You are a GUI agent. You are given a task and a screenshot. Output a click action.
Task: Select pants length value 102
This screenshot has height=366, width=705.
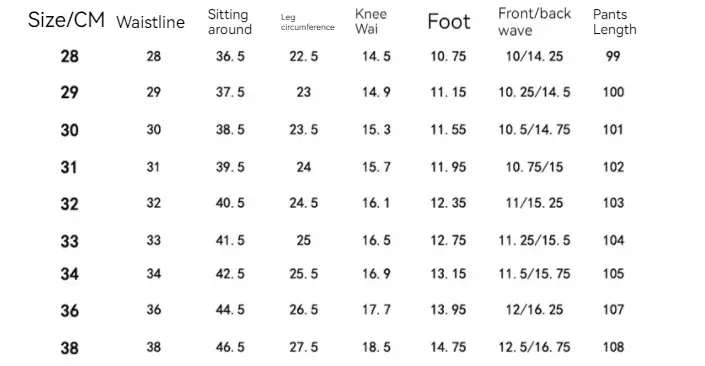(613, 167)
